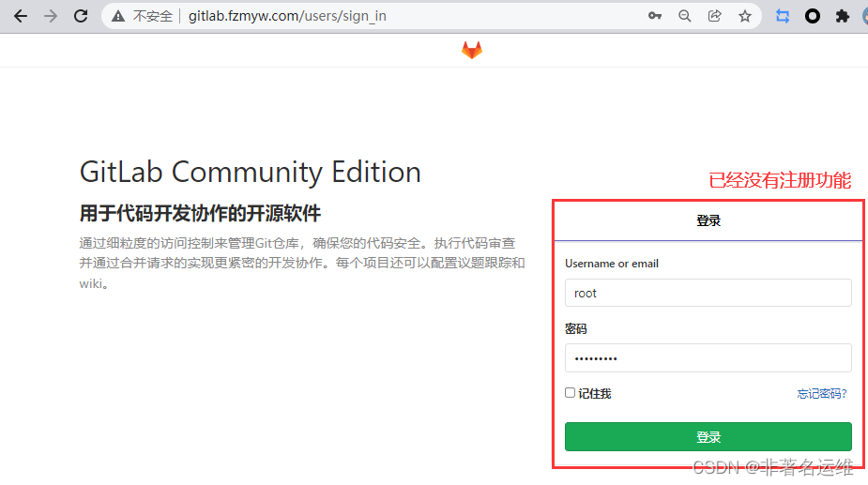
Task: Bookmark this page with the star icon
Action: tap(745, 16)
